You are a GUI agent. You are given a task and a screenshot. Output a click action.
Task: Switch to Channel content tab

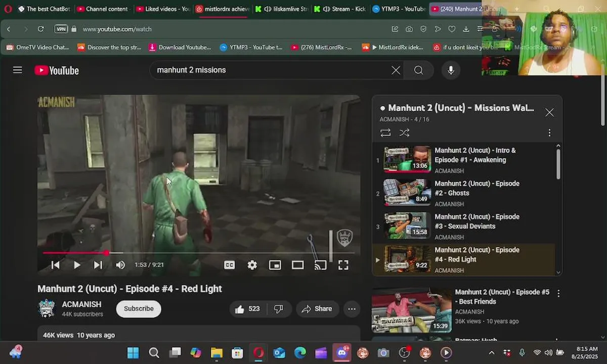tap(103, 9)
